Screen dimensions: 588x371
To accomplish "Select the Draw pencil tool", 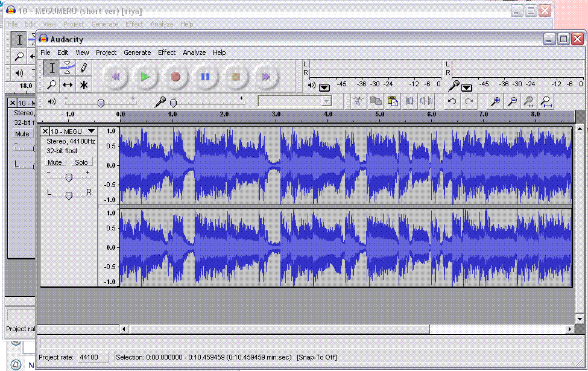I will pos(84,68).
